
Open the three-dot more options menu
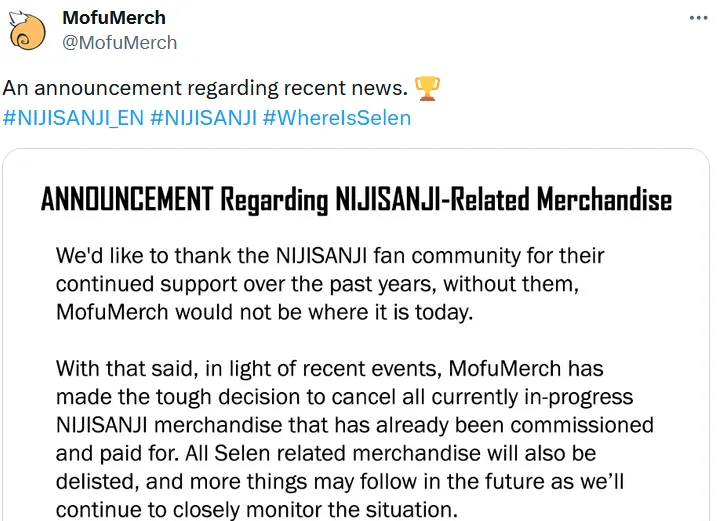coord(698,18)
